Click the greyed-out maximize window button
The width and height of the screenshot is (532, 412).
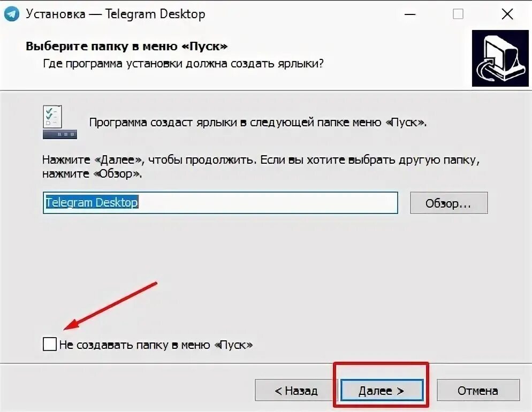click(458, 14)
